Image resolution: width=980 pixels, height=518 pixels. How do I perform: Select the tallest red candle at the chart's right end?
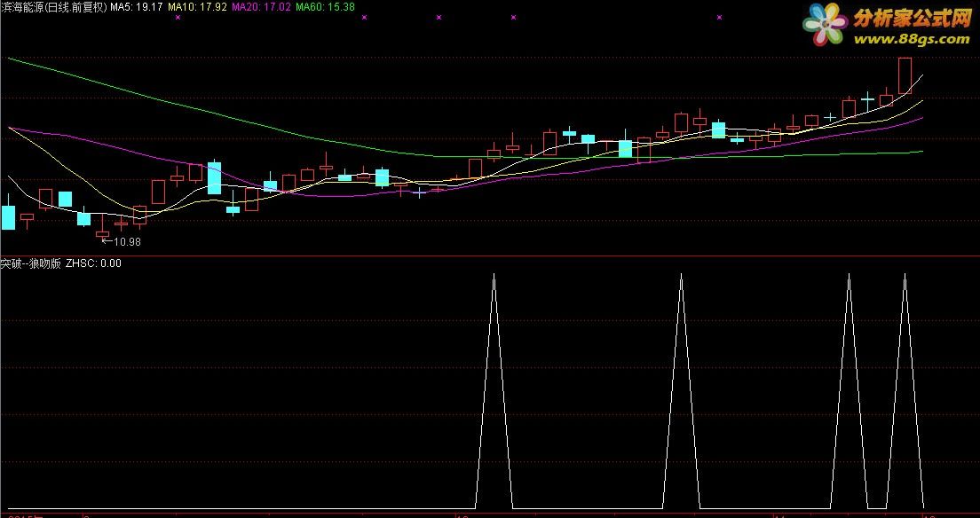coord(905,75)
